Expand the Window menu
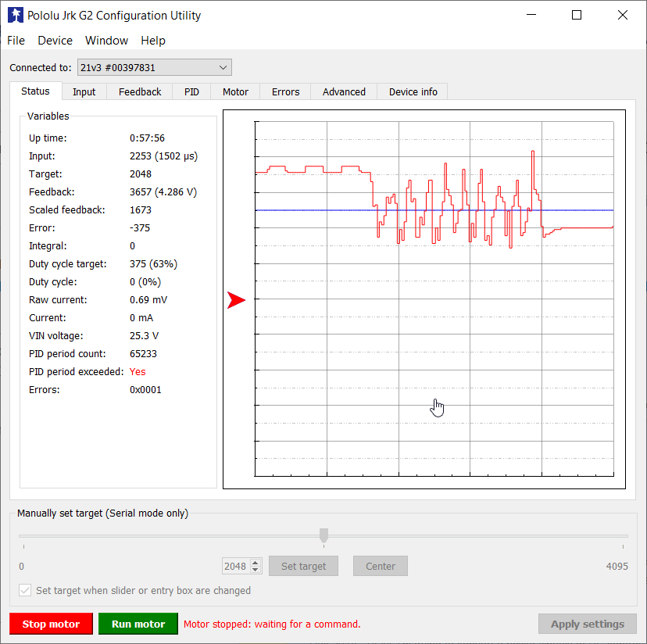This screenshot has width=647, height=644. (x=106, y=41)
